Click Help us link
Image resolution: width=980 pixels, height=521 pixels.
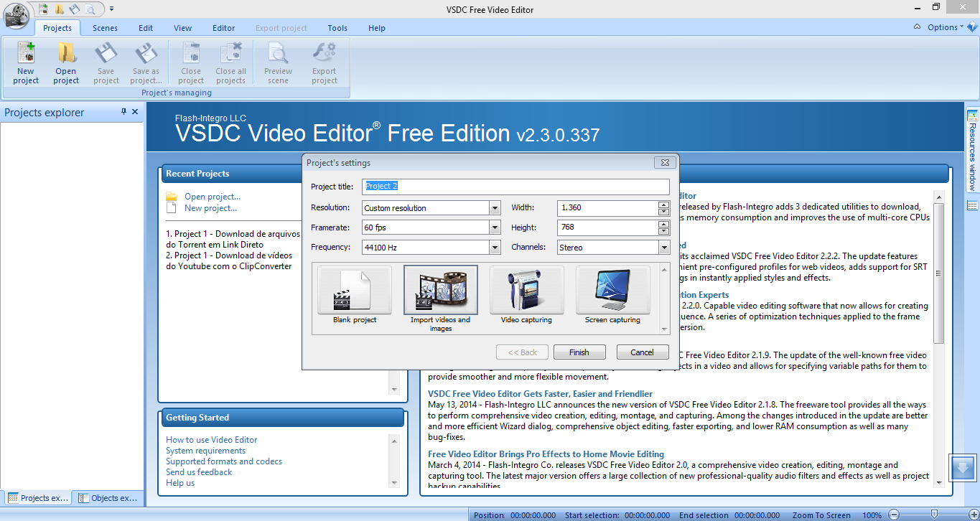(180, 483)
